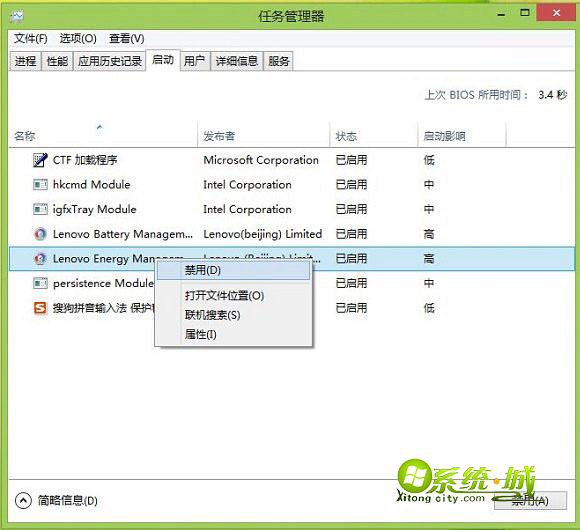The image size is (580, 530).
Task: Sort by the 状态 column header
Action: [374, 135]
